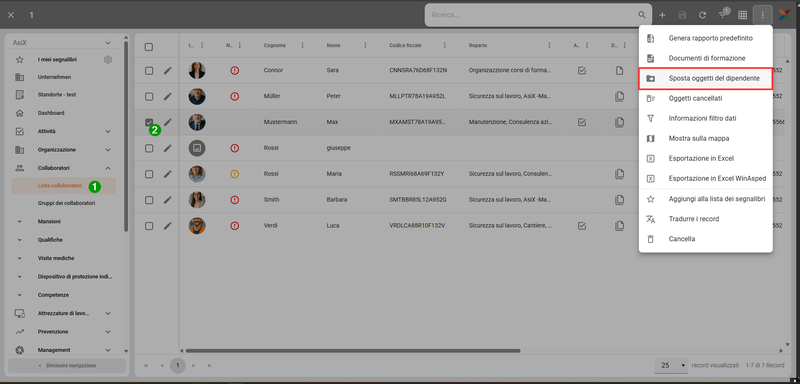Viewport: 800px width, 384px height.
Task: Click bookmark settings gear icon
Action: tap(108, 60)
